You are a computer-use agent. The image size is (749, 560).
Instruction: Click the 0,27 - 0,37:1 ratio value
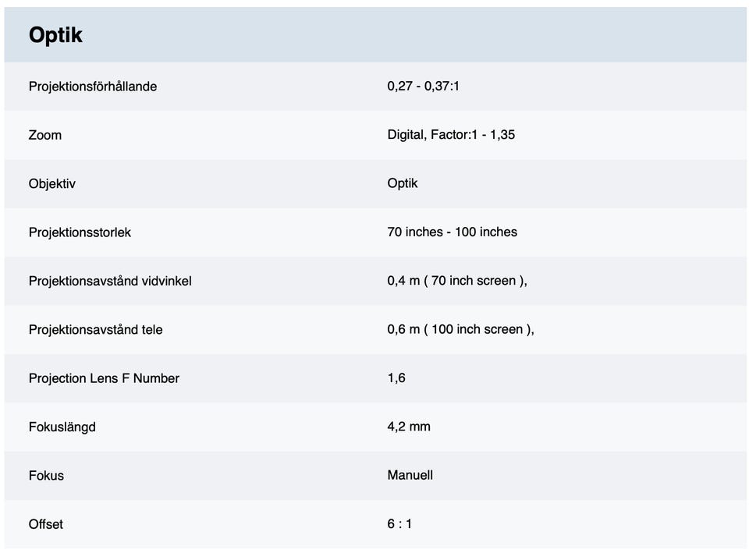click(423, 86)
